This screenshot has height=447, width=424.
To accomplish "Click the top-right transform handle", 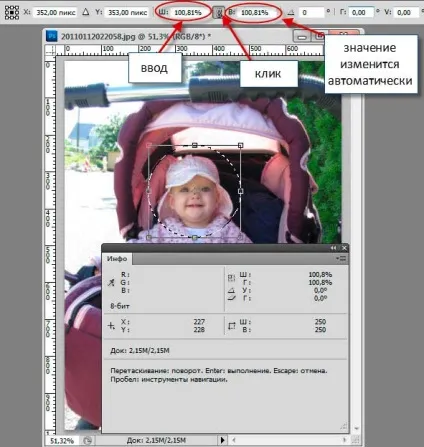I will (240, 145).
